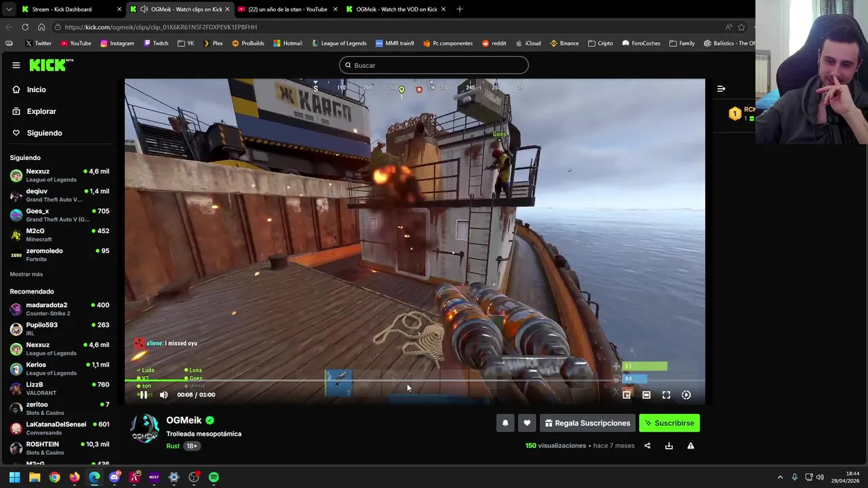Open Kerios recommended channel
868x488 pixels.
(60, 369)
